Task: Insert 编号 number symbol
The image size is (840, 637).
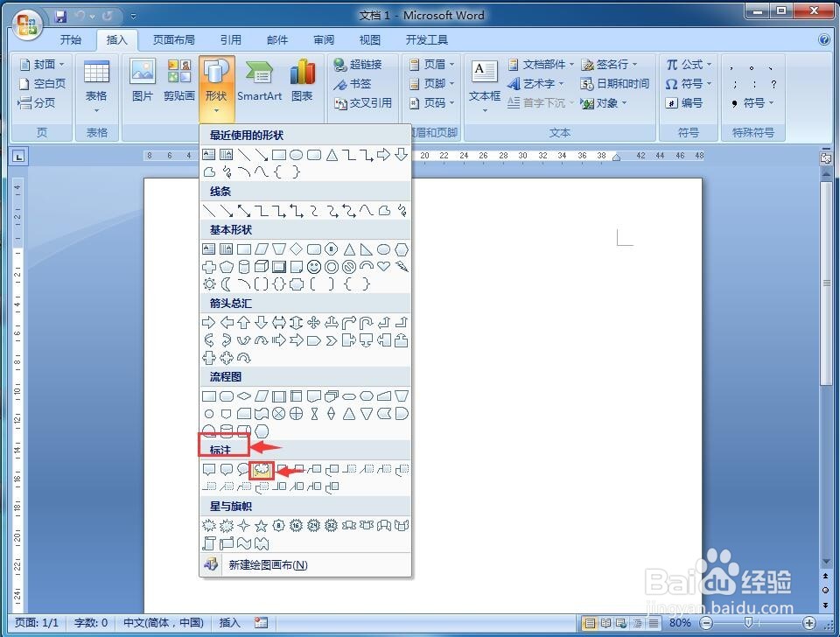Action: [x=684, y=103]
